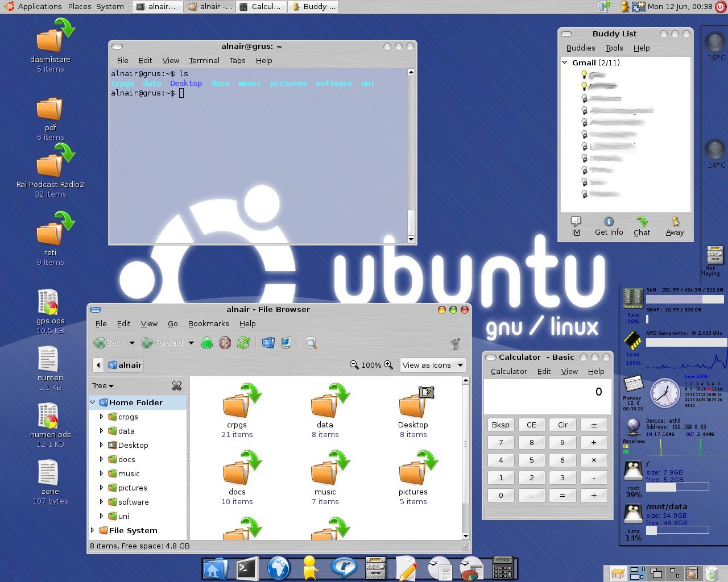Expand the File System tree node

click(93, 530)
